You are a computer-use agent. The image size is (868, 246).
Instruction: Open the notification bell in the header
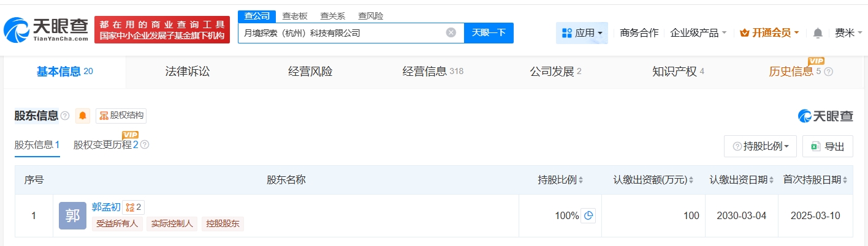coord(818,33)
